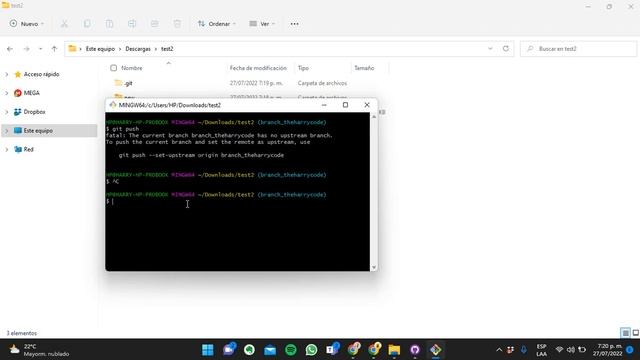Open the three-dots more options menu
The height and width of the screenshot is (360, 640).
pos(294,24)
